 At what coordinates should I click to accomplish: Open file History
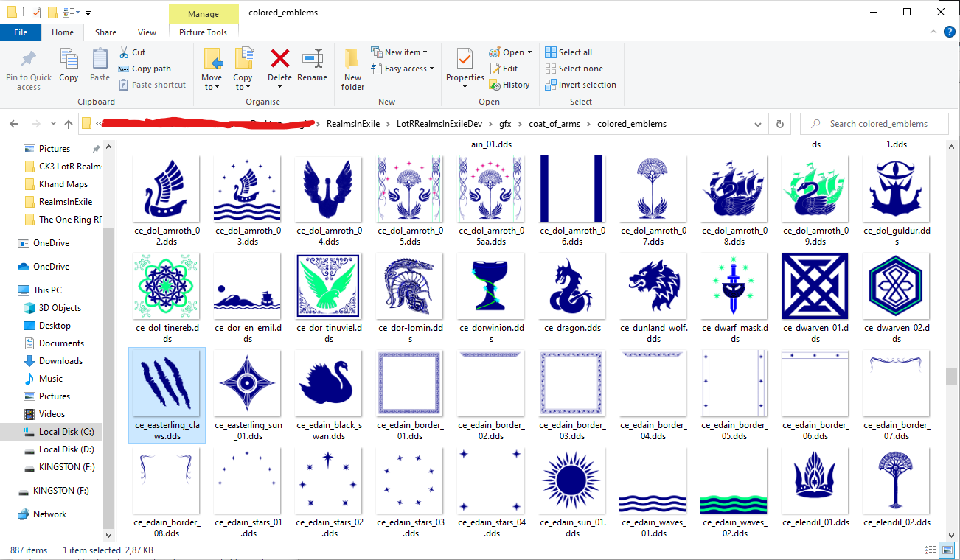509,85
